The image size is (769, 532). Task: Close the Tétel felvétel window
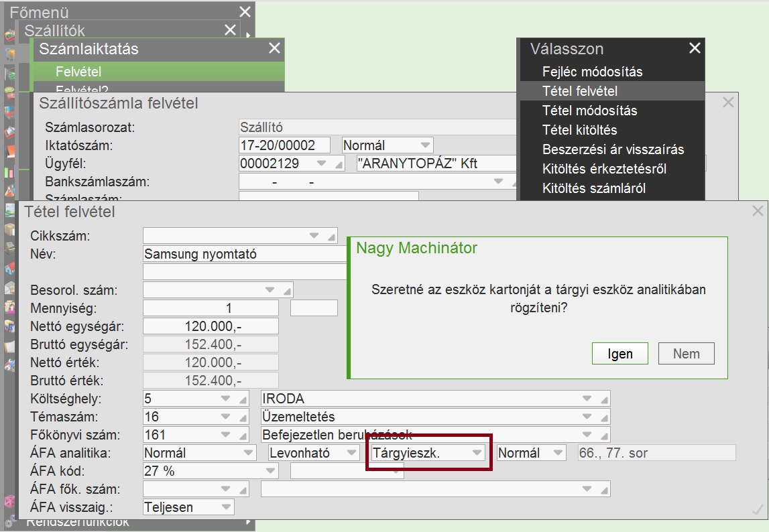pos(758,211)
